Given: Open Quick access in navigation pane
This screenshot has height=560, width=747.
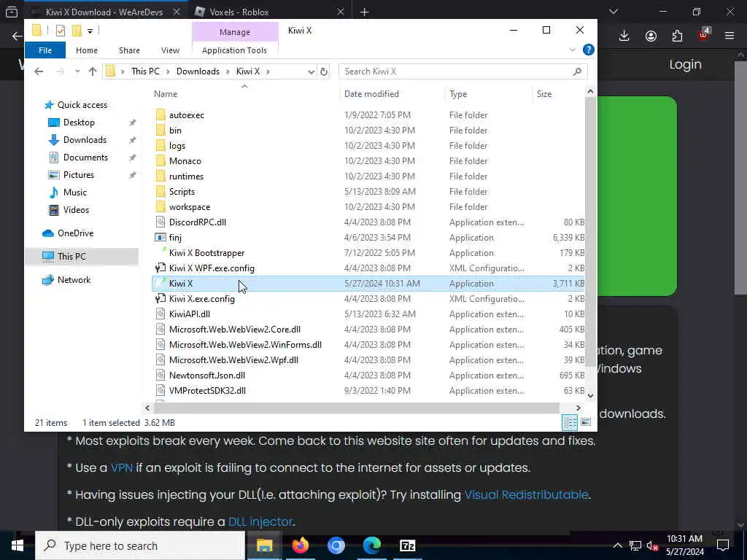Looking at the screenshot, I should 82,105.
